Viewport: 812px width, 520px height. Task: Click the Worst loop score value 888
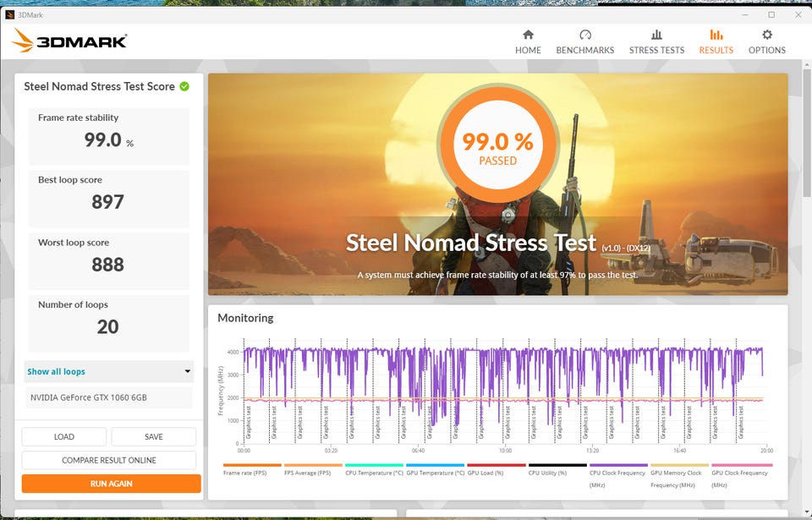tap(107, 265)
